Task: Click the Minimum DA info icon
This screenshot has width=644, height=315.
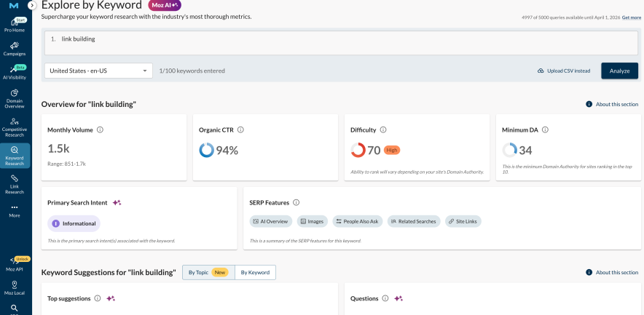Action: pyautogui.click(x=545, y=129)
